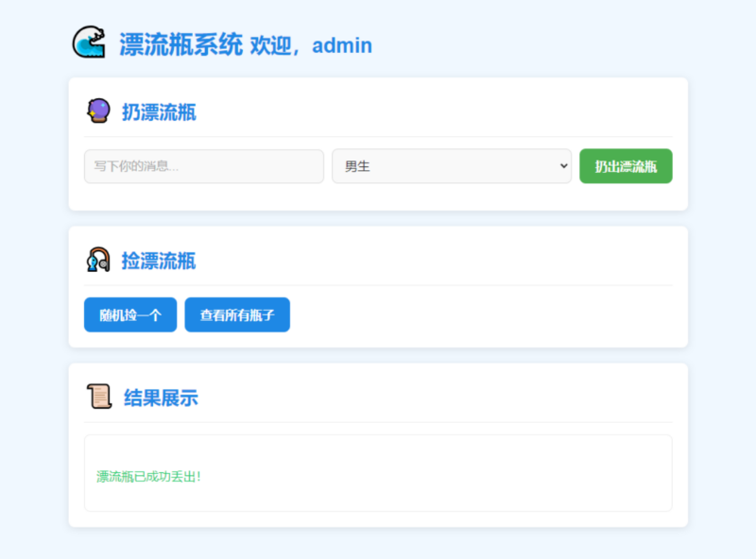The height and width of the screenshot is (559, 756).
Task: Click the 扔漂流瓶 section heading
Action: pyautogui.click(x=159, y=112)
